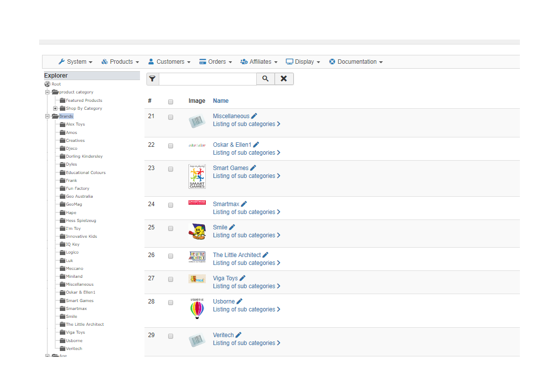Check the box for Smile row

[171, 229]
